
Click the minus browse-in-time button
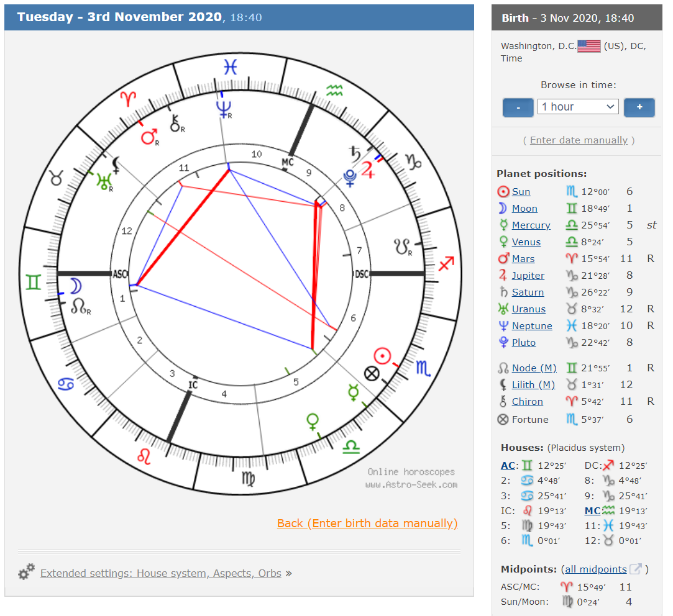518,107
